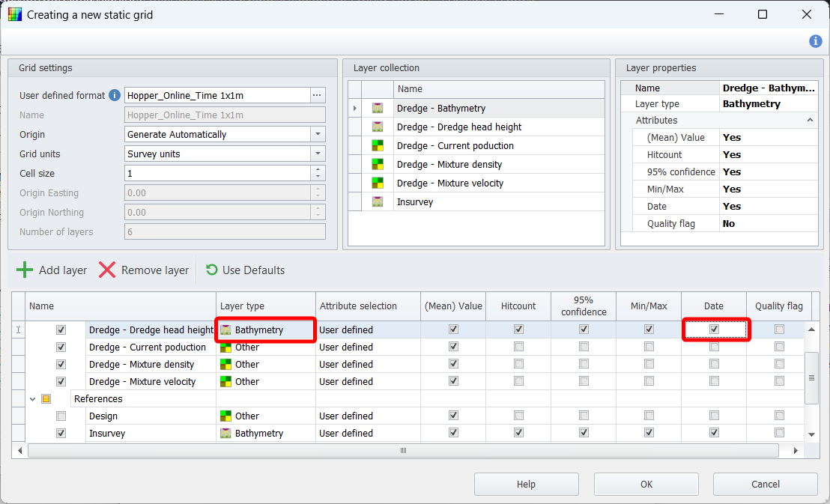Collapse the References group
This screenshot has height=504, width=830.
coord(33,399)
